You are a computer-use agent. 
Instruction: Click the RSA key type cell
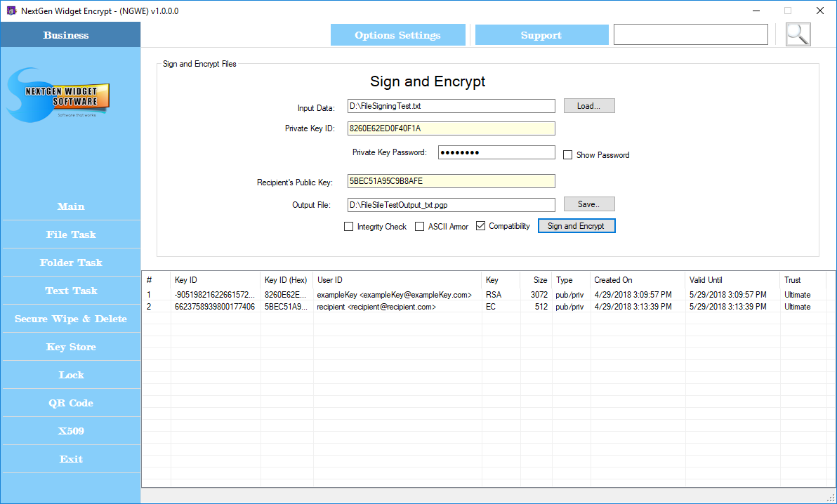tap(493, 295)
